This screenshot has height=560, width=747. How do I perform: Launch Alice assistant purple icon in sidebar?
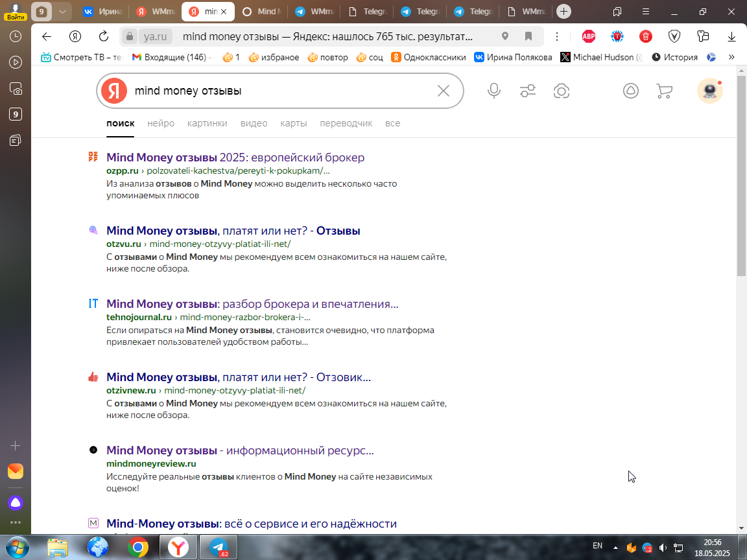16,502
